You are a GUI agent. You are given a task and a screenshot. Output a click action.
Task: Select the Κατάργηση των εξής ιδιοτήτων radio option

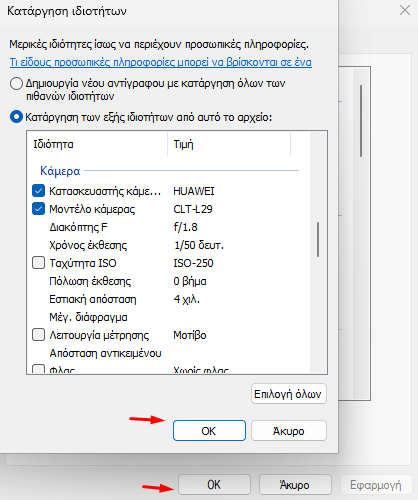tap(16, 117)
